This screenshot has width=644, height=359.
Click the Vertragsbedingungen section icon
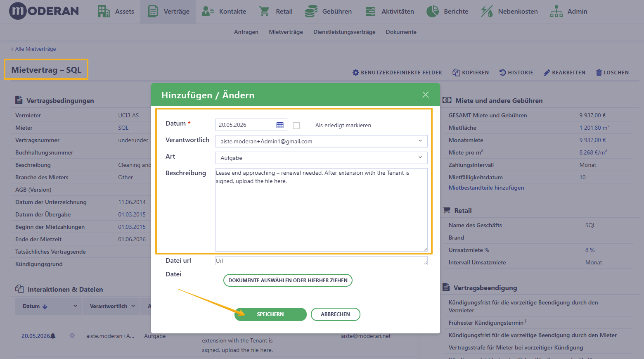click(19, 100)
